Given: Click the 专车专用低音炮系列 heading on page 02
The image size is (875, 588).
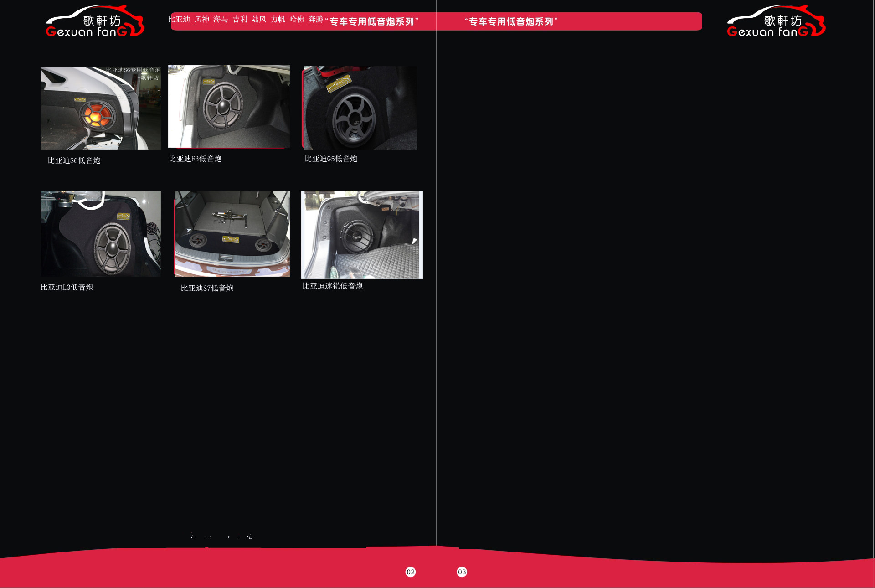Looking at the screenshot, I should (x=372, y=21).
